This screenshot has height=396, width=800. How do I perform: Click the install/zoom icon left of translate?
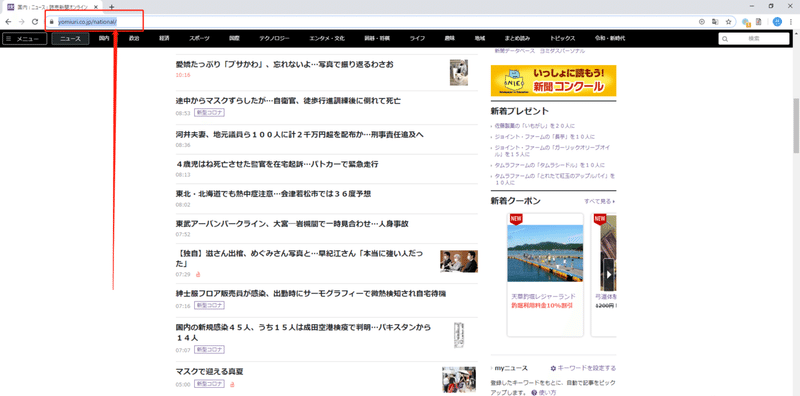[702, 22]
